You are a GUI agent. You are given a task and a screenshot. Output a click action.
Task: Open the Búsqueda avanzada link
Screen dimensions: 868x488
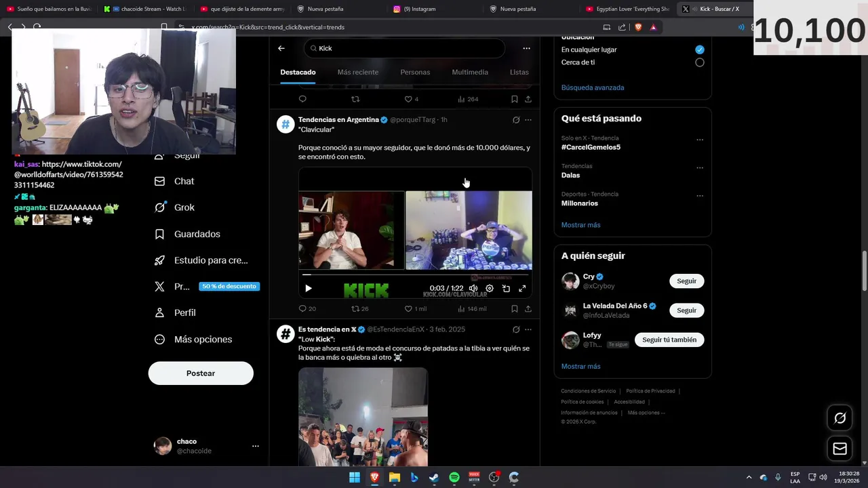point(593,87)
